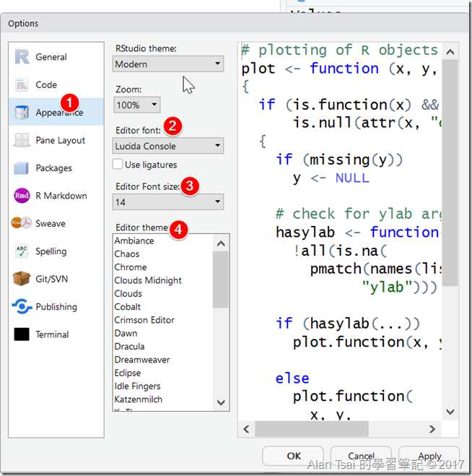The height and width of the screenshot is (476, 472).
Task: Select the Crimson Editor theme
Action: pos(163,320)
